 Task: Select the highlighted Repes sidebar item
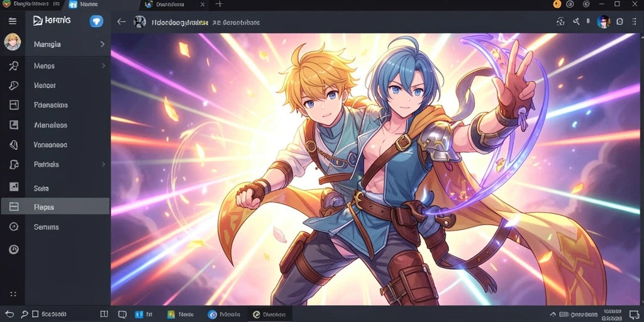pyautogui.click(x=55, y=206)
